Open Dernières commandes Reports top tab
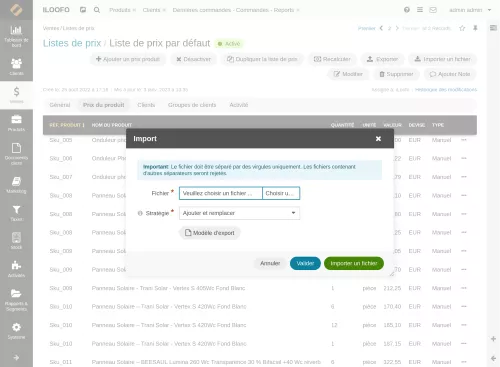The height and width of the screenshot is (367, 500). 233,10
